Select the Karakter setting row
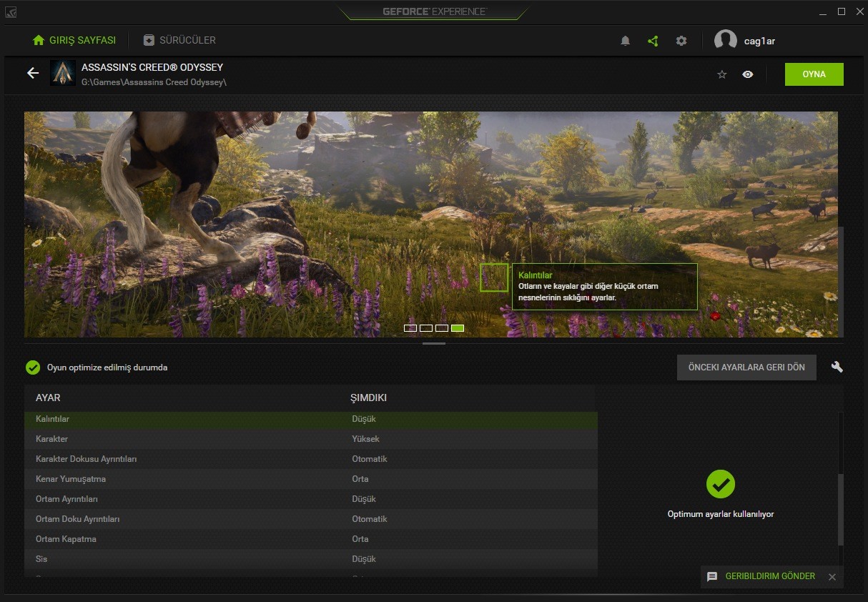 (311, 439)
